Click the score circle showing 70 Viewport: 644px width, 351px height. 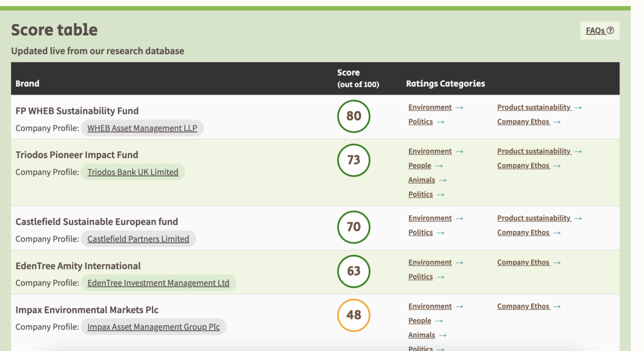pyautogui.click(x=354, y=227)
